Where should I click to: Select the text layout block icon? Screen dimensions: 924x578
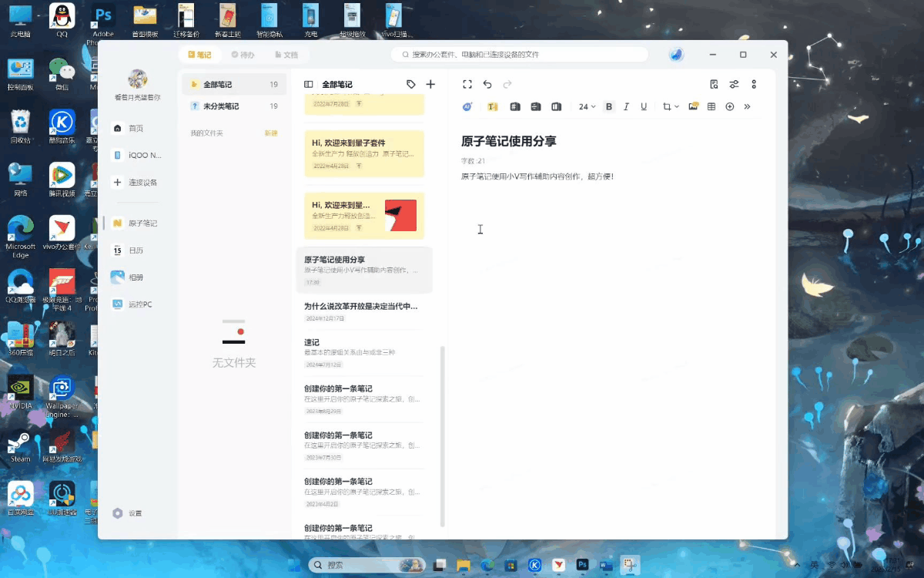pyautogui.click(x=536, y=106)
